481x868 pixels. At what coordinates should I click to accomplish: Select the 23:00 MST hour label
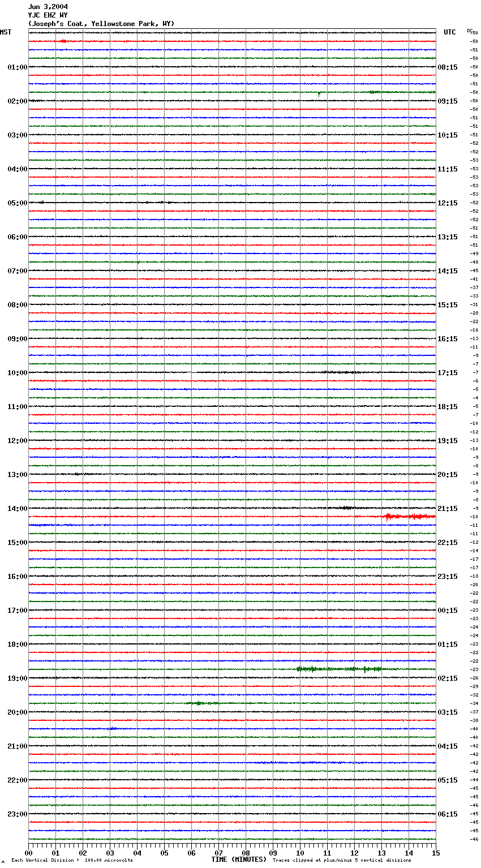[x=18, y=814]
